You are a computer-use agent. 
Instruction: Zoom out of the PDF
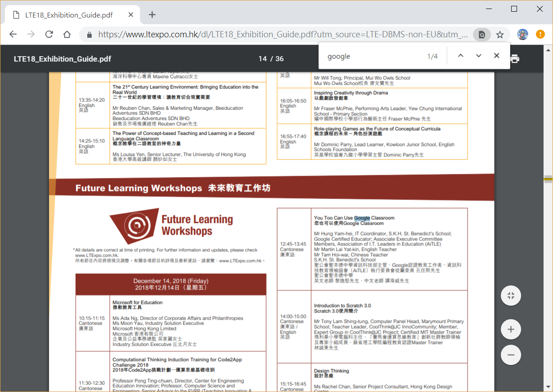(x=511, y=355)
